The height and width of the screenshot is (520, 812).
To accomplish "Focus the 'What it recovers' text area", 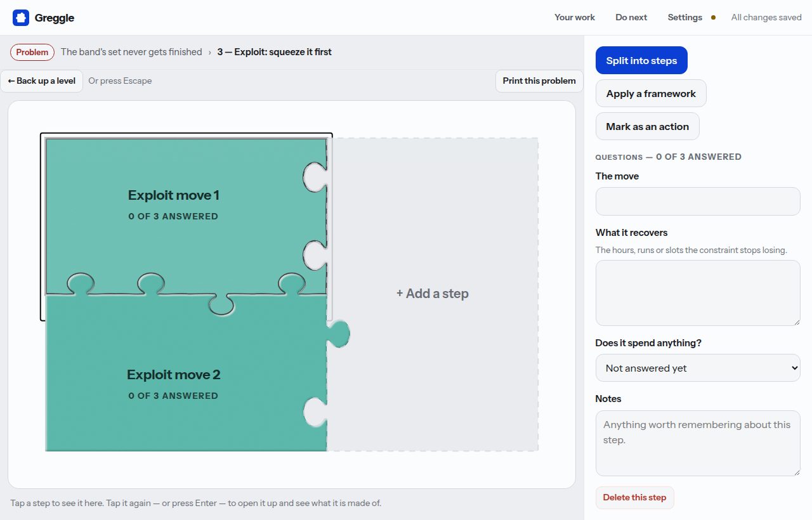I will (698, 293).
